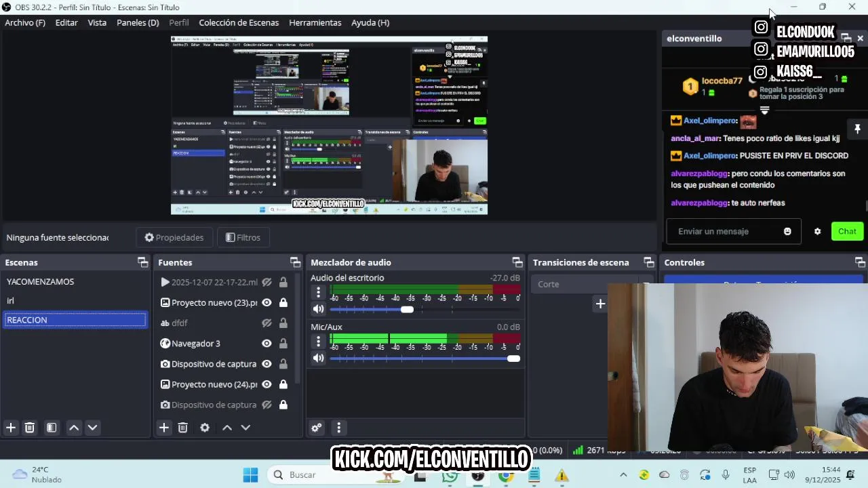
Task: Adjust Mic/Aux volume slider
Action: pos(513,359)
